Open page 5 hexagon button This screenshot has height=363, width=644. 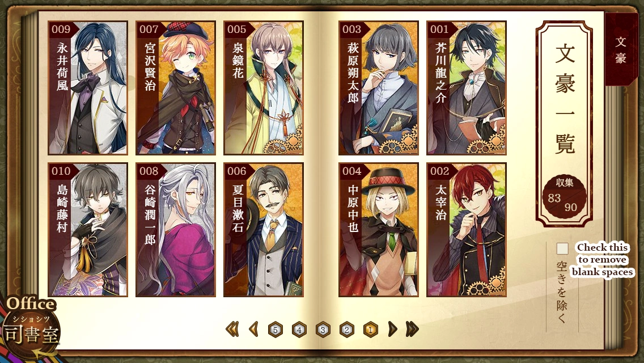[x=275, y=330]
